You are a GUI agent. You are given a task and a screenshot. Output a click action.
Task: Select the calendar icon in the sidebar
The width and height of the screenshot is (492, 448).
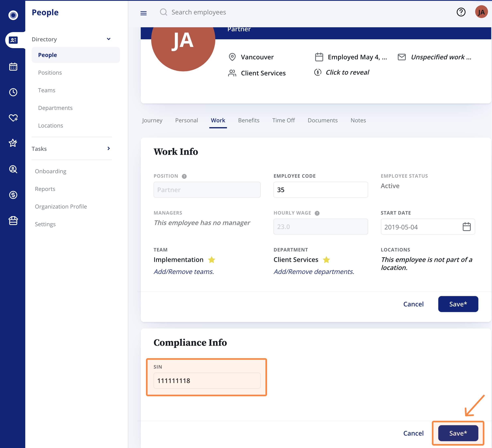click(13, 66)
